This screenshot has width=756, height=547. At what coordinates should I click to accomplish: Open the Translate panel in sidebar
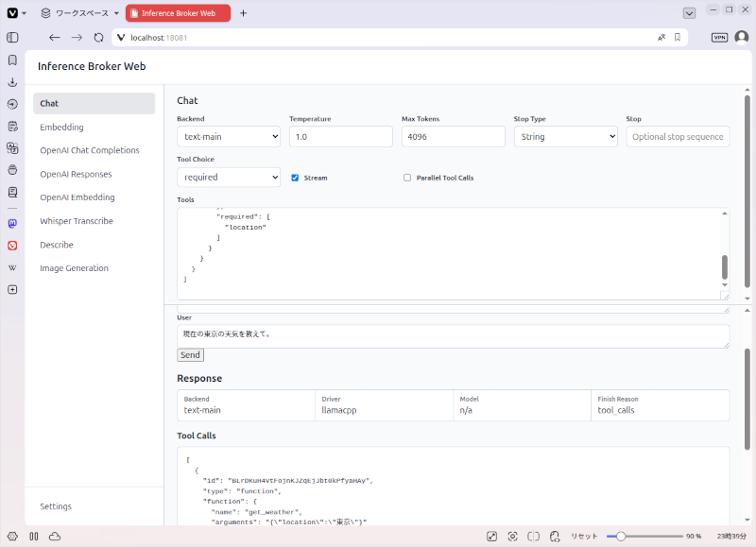pyautogui.click(x=12, y=148)
